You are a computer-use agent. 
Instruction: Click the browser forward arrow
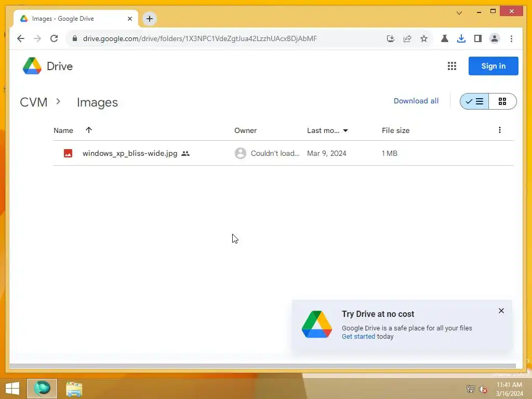[x=37, y=38]
